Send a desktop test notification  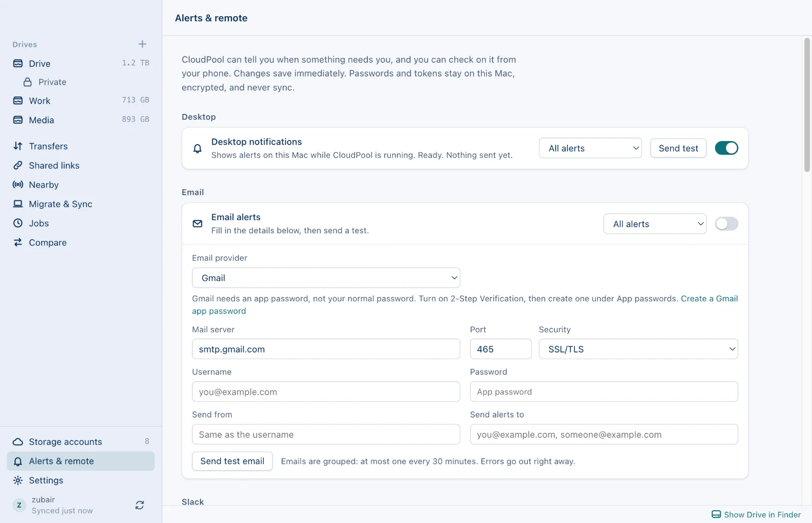click(678, 148)
